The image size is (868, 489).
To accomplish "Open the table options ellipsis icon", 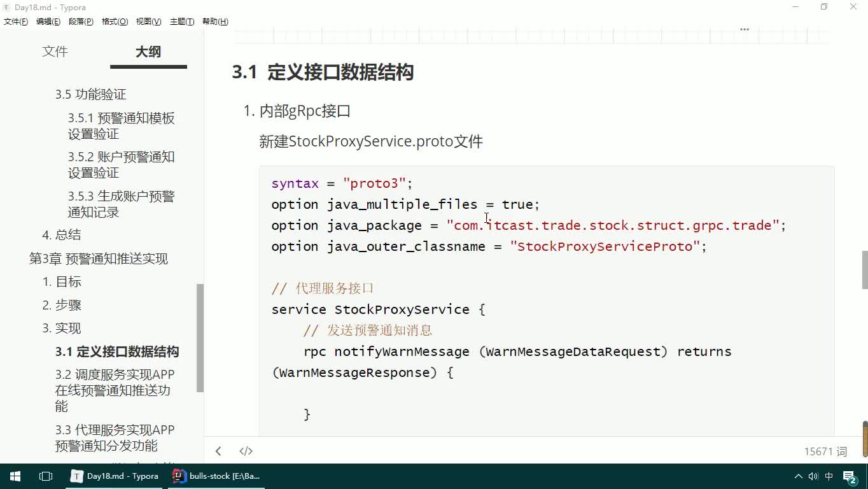I will [x=744, y=29].
